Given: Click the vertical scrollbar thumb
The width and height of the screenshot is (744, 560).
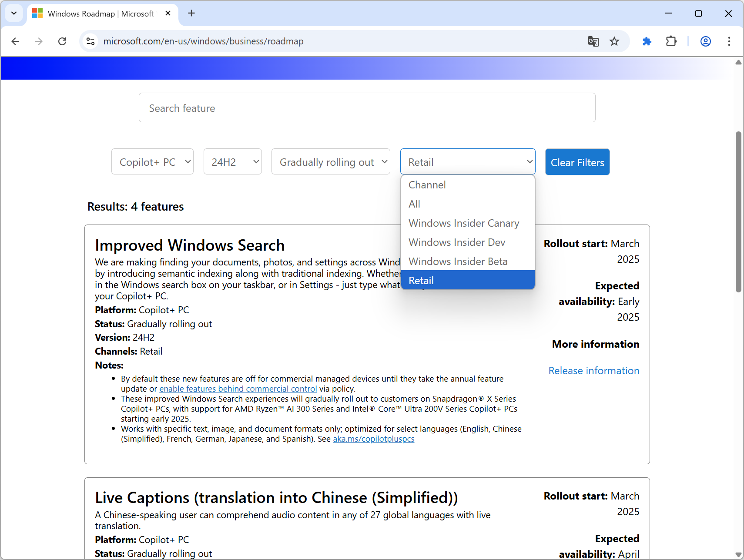Looking at the screenshot, I should coord(738,212).
